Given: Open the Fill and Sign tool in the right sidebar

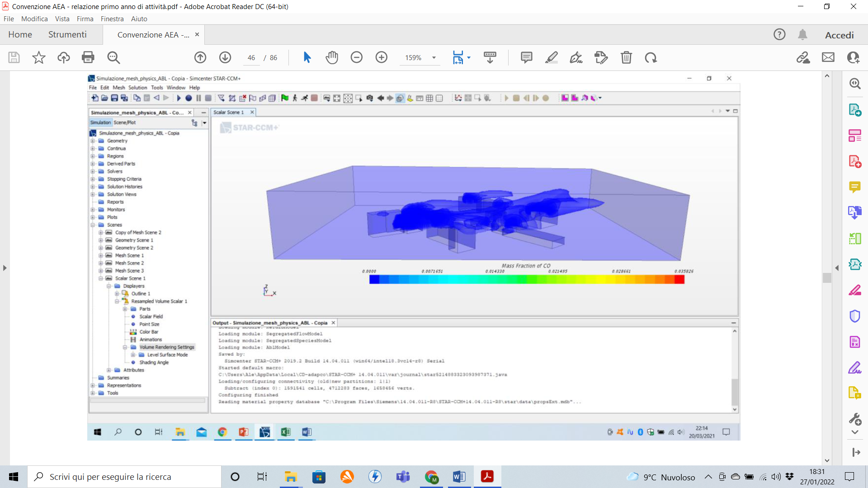Looking at the screenshot, I should (855, 367).
